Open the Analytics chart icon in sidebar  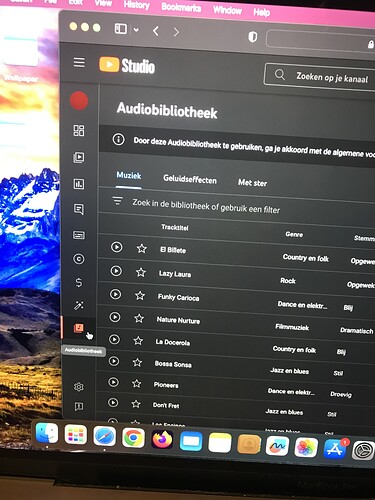(79, 184)
